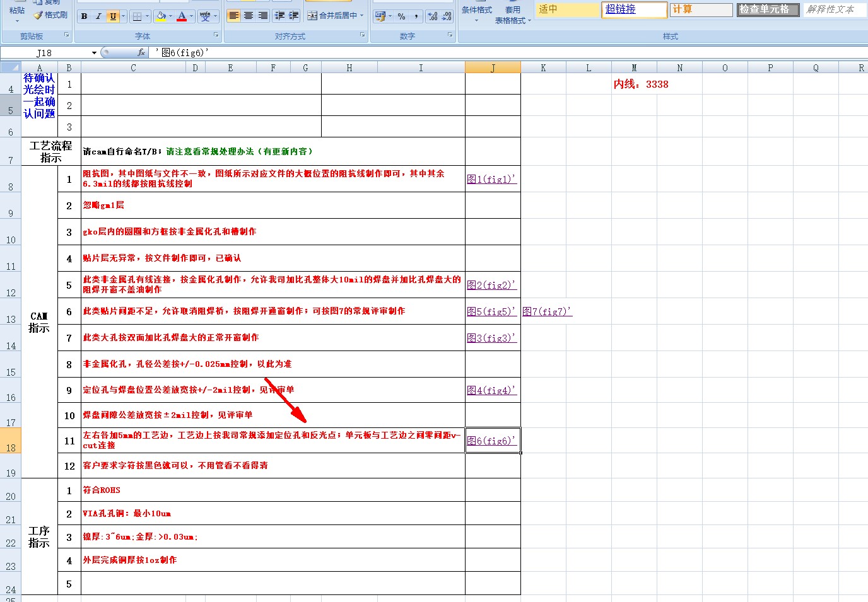Open the 图5(fig5) link
This screenshot has width=868, height=602.
pyautogui.click(x=491, y=312)
